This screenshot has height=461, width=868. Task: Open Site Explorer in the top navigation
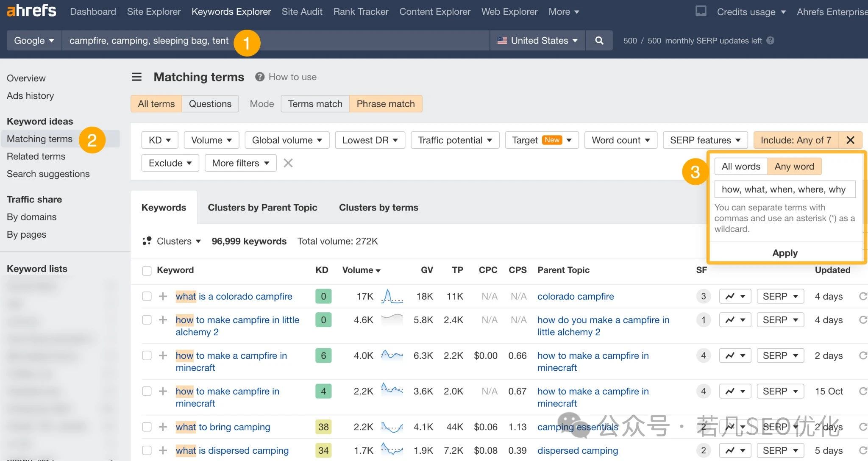click(x=154, y=11)
